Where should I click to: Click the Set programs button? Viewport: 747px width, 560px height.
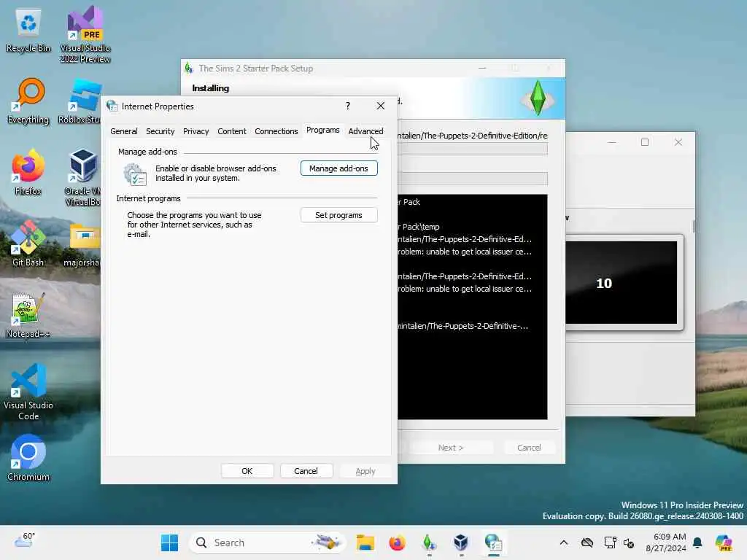(x=338, y=215)
